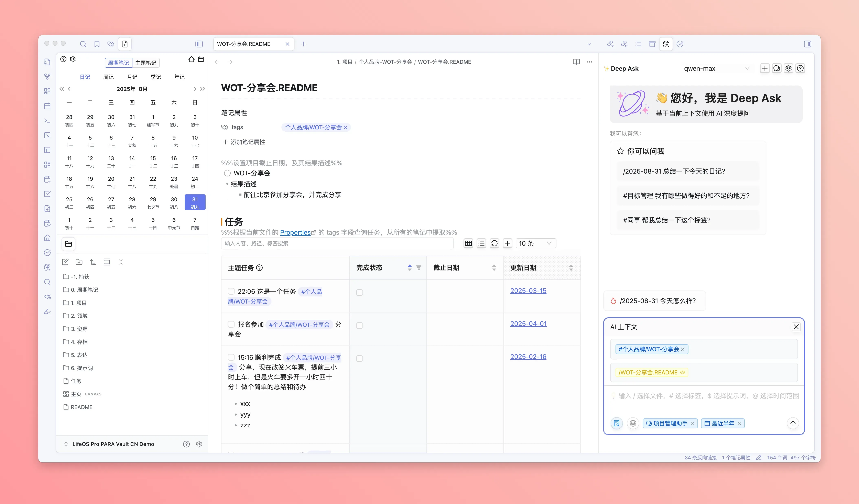Expand the 1. 项目 folder
The width and height of the screenshot is (859, 504).
coord(78,303)
